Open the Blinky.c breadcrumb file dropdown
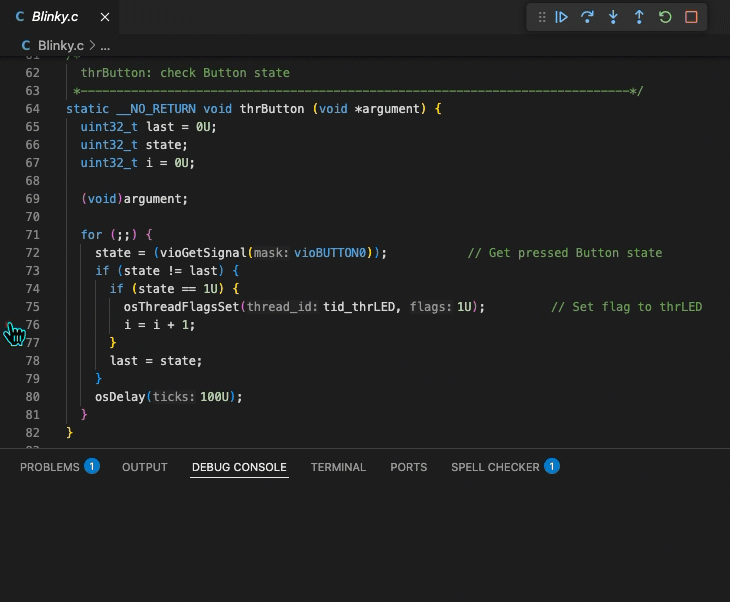 [x=61, y=45]
